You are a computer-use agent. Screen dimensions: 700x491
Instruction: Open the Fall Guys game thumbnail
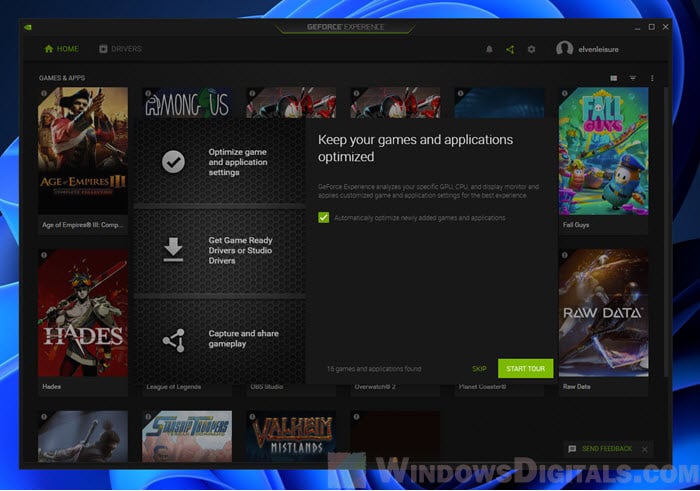(x=604, y=151)
